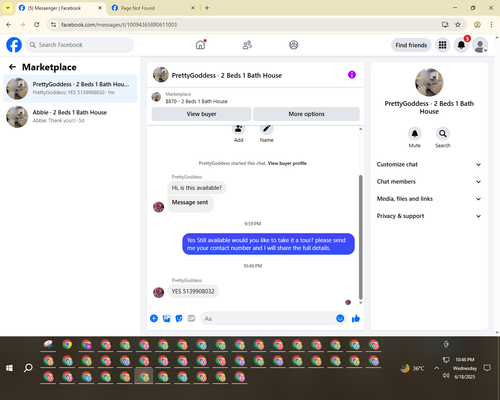
Task: Open weather widget showing 36°C
Action: coord(413,368)
